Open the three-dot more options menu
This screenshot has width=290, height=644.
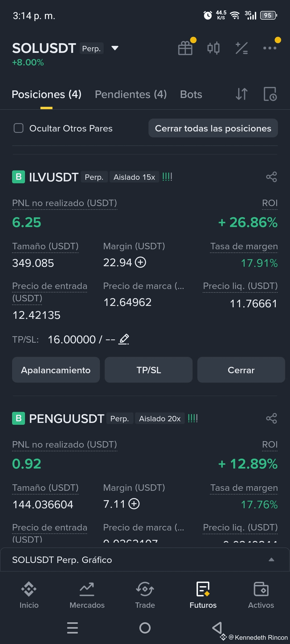(270, 48)
